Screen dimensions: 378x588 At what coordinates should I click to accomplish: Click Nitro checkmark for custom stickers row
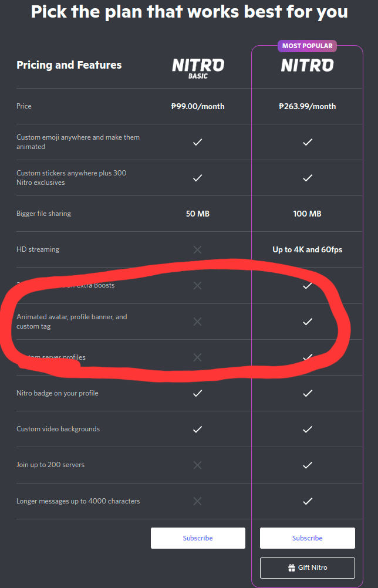(x=308, y=178)
